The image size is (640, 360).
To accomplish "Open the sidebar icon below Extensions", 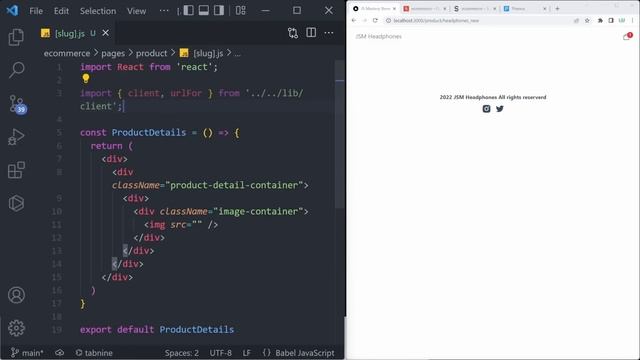I will 16,203.
